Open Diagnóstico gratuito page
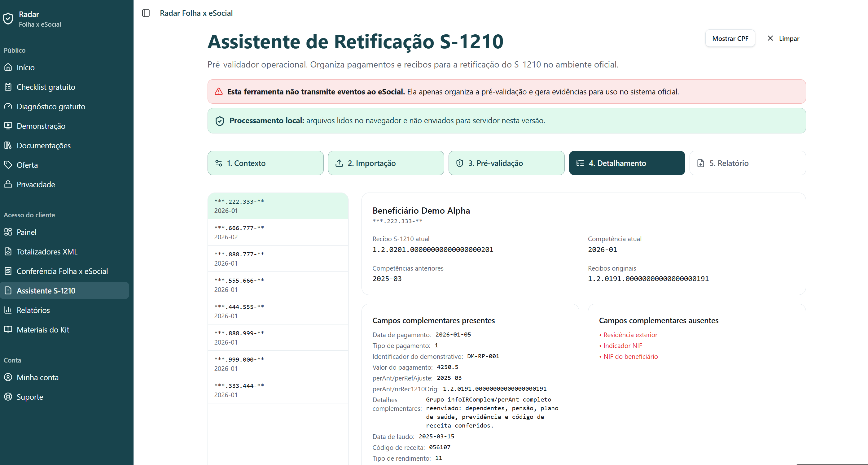868x465 pixels. pos(65,106)
